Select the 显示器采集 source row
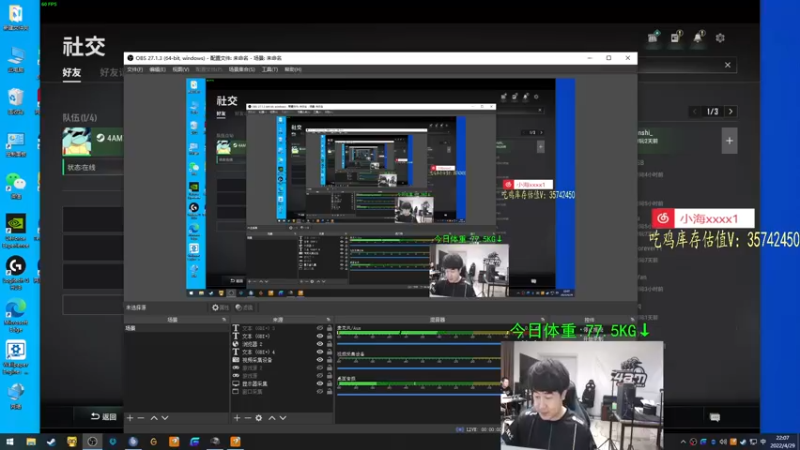 click(x=282, y=383)
